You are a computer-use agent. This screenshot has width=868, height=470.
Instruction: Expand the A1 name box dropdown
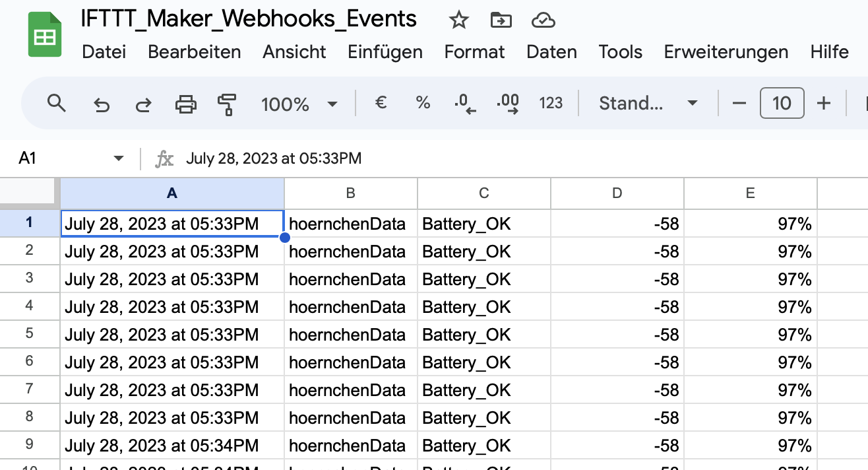[119, 158]
